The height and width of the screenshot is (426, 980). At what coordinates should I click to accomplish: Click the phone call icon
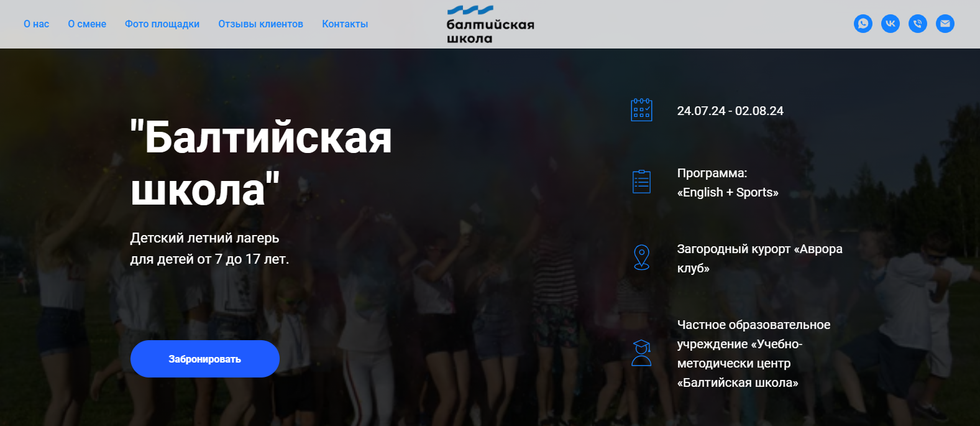coord(918,24)
